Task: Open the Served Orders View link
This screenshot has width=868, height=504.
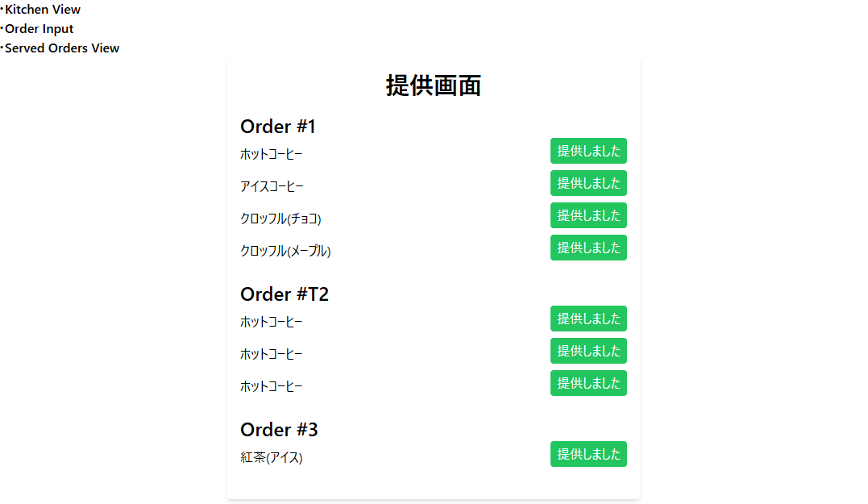Action: [62, 48]
